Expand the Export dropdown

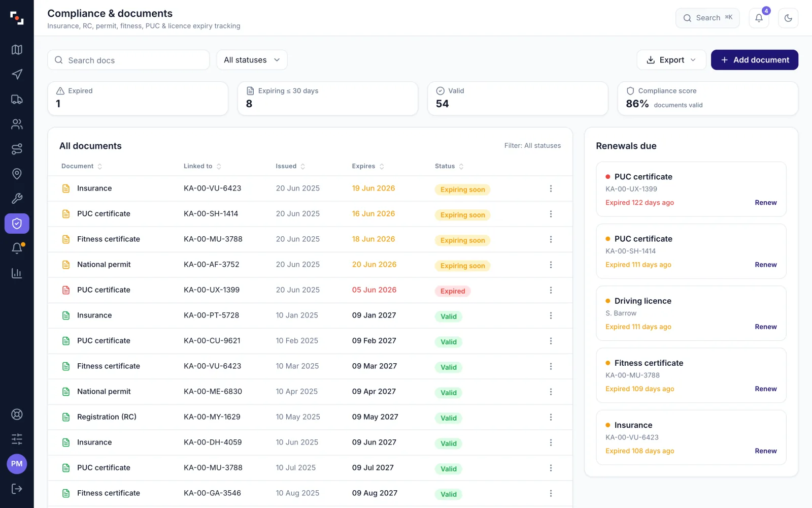[671, 60]
